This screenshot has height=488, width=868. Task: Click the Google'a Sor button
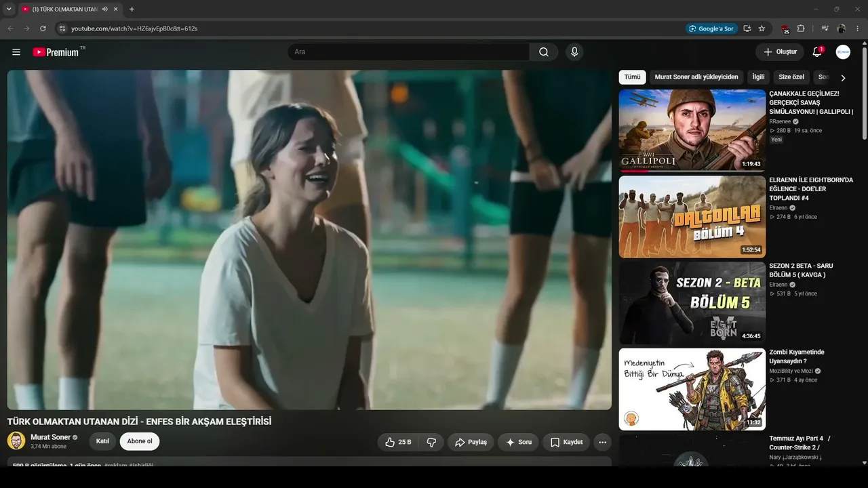[x=711, y=28]
